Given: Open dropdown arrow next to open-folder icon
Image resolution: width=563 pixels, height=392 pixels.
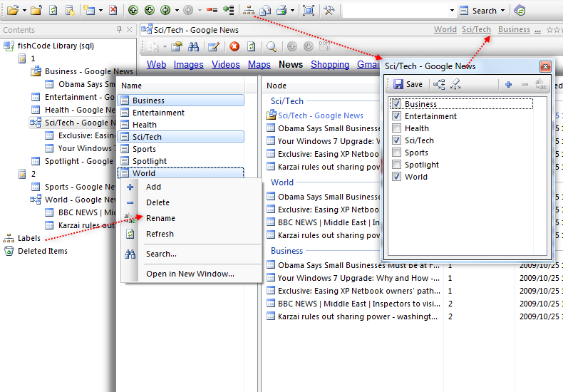Looking at the screenshot, I should tap(24, 11).
